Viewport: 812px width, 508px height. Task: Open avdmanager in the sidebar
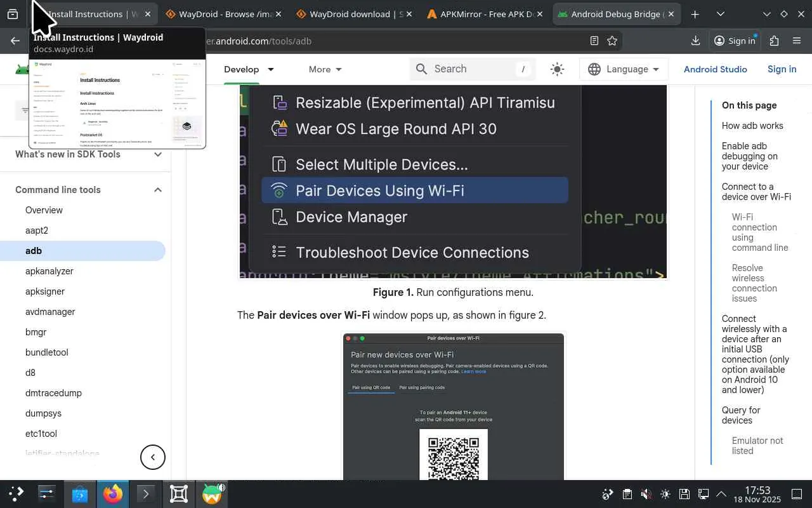click(x=50, y=312)
